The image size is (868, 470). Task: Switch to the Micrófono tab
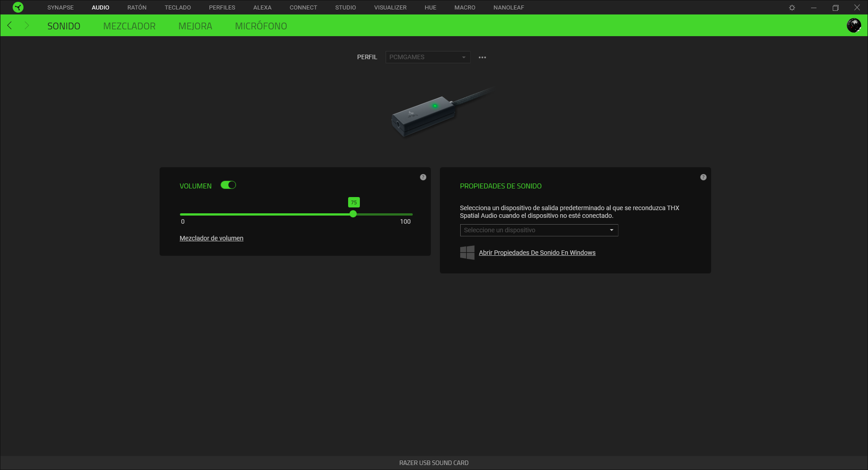point(261,26)
